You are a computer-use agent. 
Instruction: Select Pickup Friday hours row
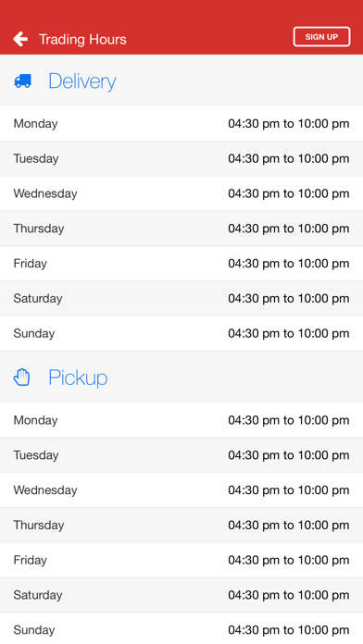click(x=181, y=560)
